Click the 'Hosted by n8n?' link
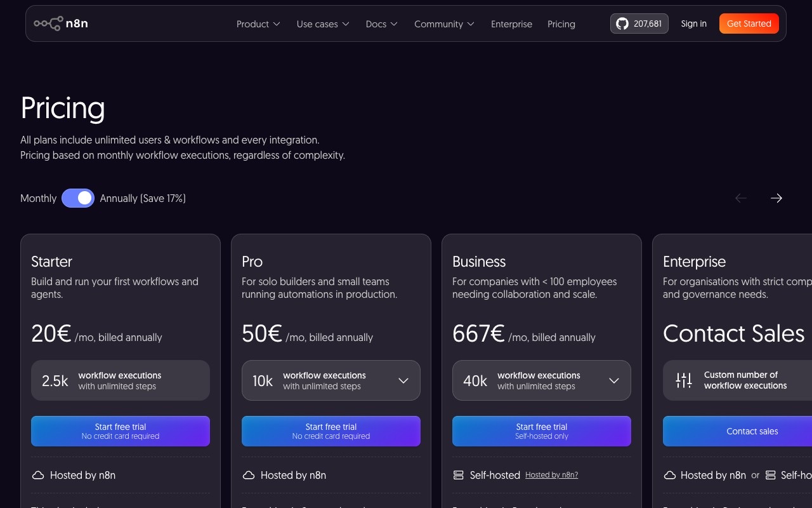The image size is (812, 508). click(552, 475)
